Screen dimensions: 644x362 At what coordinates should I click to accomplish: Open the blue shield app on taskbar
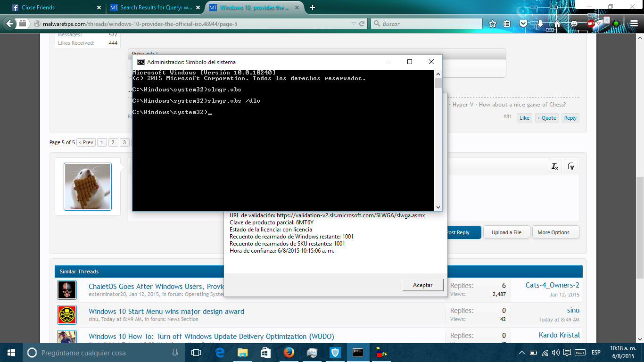[335, 353]
